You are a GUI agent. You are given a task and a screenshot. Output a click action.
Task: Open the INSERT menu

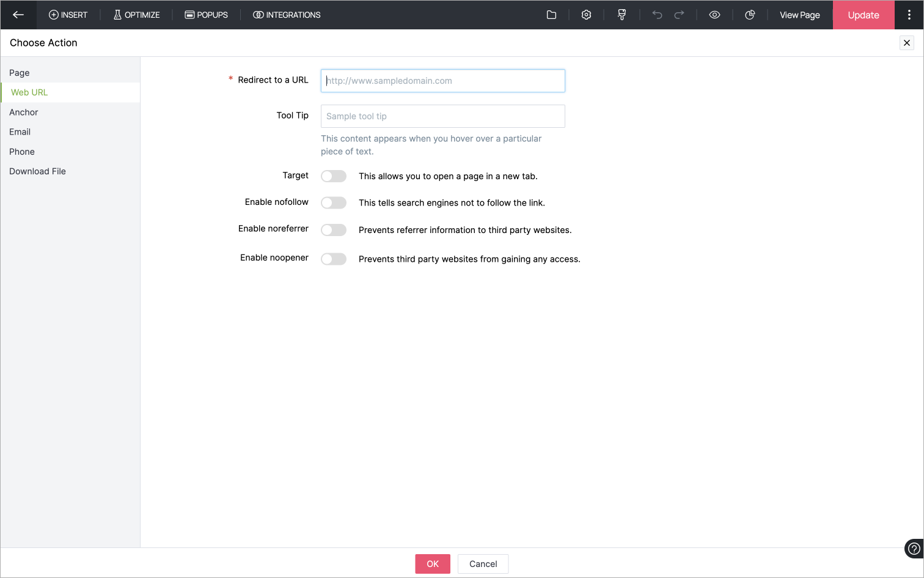pyautogui.click(x=68, y=15)
